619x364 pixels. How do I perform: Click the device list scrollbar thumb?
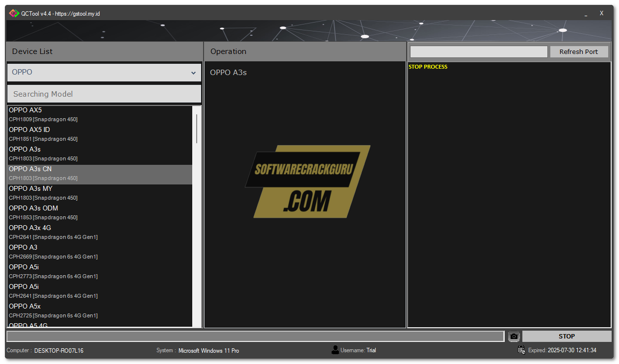click(197, 129)
